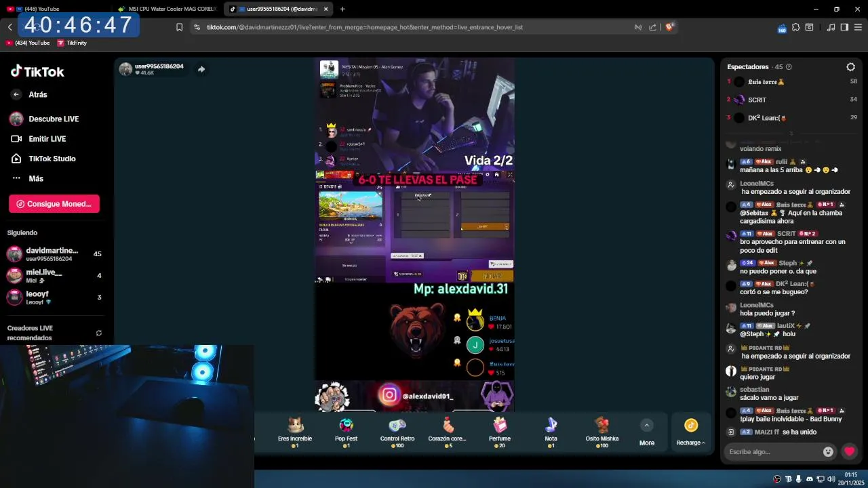Open the blue 160 extension badge
This screenshot has width=868, height=488.
click(x=781, y=28)
